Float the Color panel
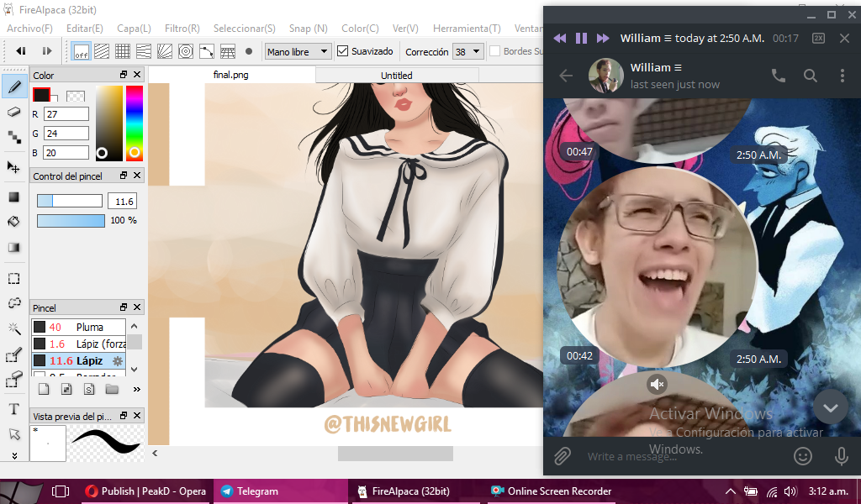 [x=124, y=75]
